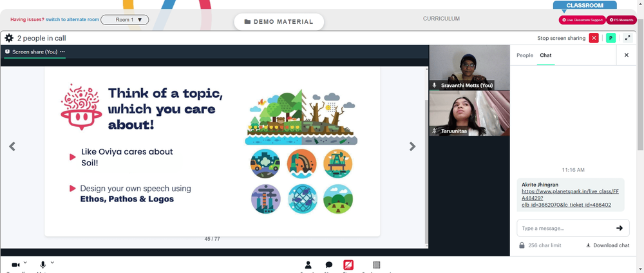Click switch to alternate room link
Image resolution: width=644 pixels, height=273 pixels.
(x=72, y=19)
